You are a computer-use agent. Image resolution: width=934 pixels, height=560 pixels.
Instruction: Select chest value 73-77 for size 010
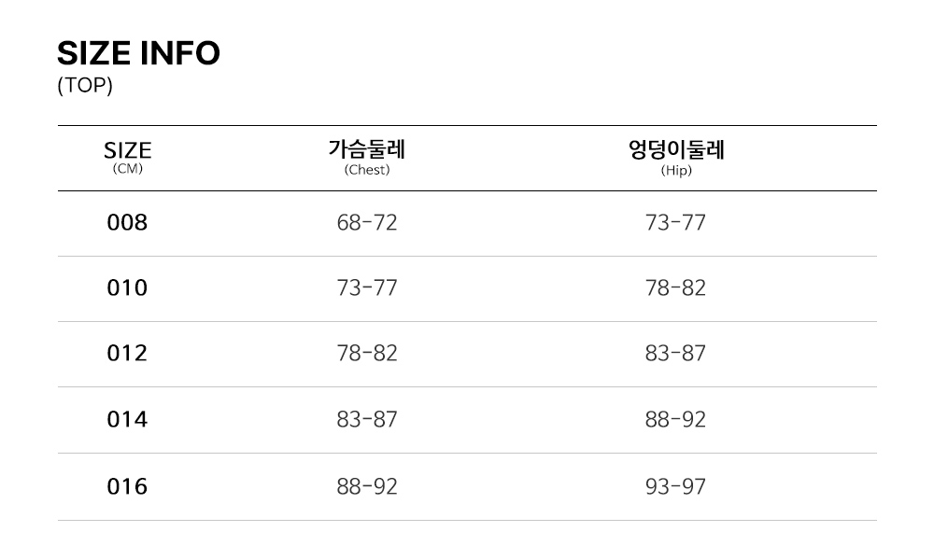pyautogui.click(x=367, y=287)
